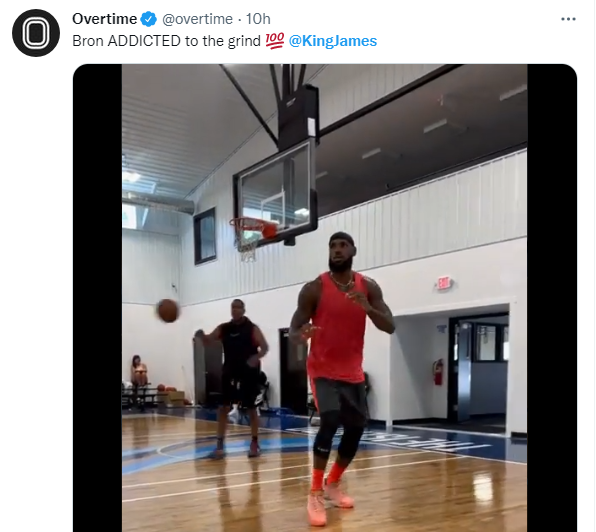Image resolution: width=596 pixels, height=532 pixels.
Task: Click the video's left black letterbox bar
Action: click(x=97, y=298)
